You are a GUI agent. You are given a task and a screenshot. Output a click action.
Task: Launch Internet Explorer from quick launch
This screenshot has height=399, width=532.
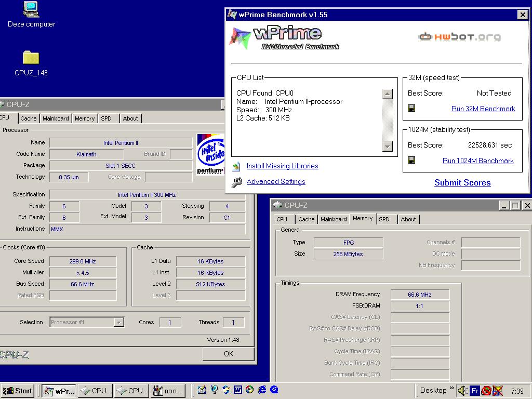262,390
